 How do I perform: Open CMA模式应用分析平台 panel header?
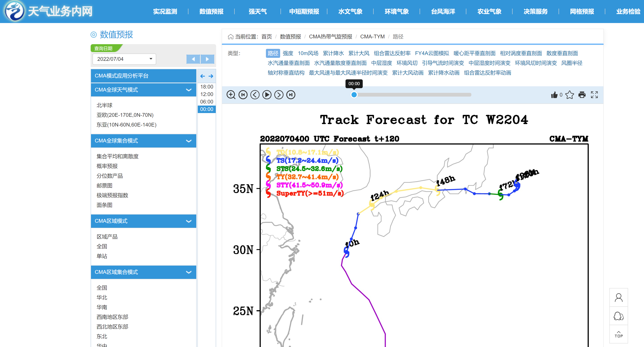pyautogui.click(x=143, y=76)
